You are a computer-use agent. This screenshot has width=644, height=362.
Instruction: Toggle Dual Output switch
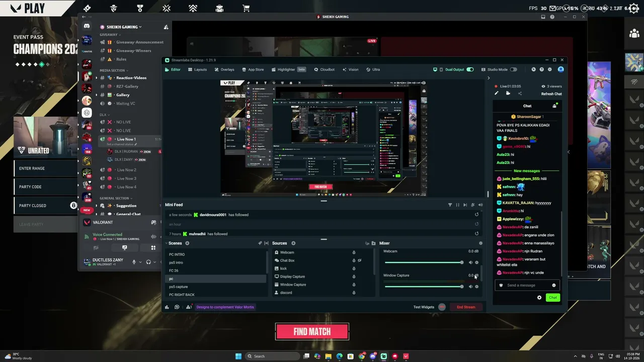(x=470, y=69)
